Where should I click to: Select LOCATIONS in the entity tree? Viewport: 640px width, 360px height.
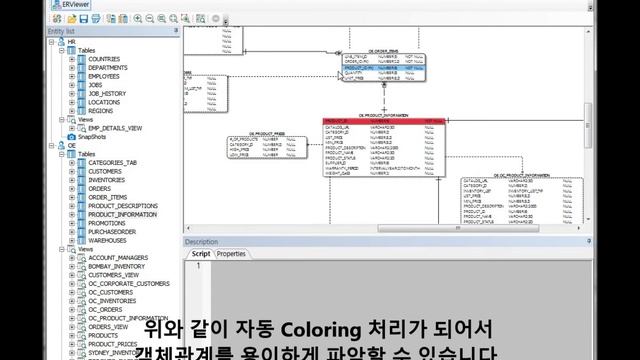pyautogui.click(x=104, y=102)
